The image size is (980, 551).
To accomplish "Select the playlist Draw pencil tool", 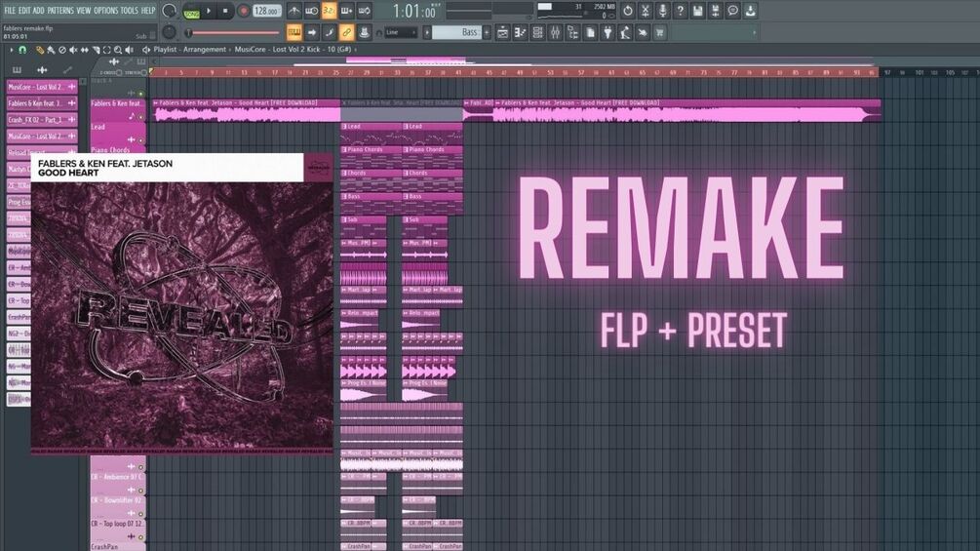I will [x=40, y=50].
